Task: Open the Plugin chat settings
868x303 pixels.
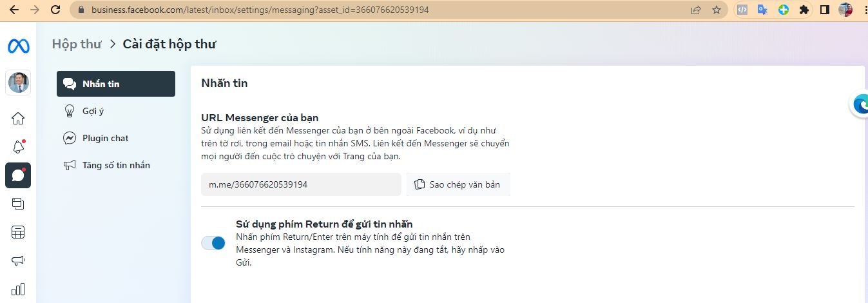Action: point(105,138)
